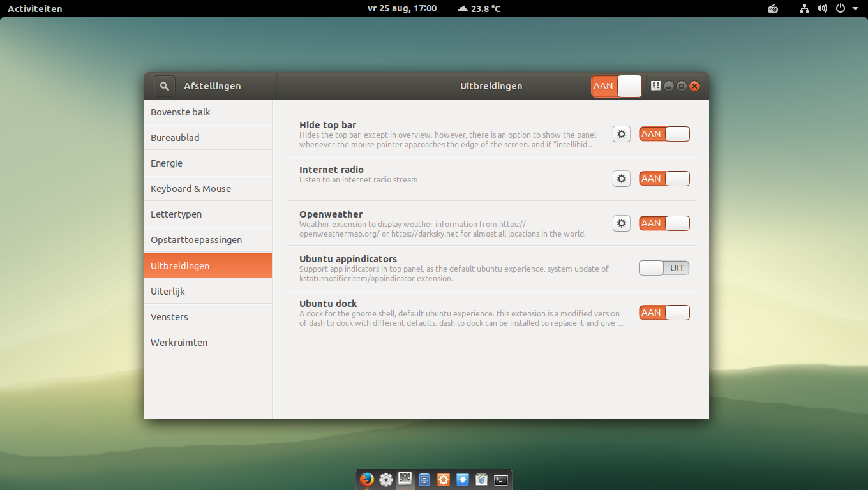Toggle the global Uitbreidingen switch in header
Viewport: 868px width, 490px height.
[617, 86]
